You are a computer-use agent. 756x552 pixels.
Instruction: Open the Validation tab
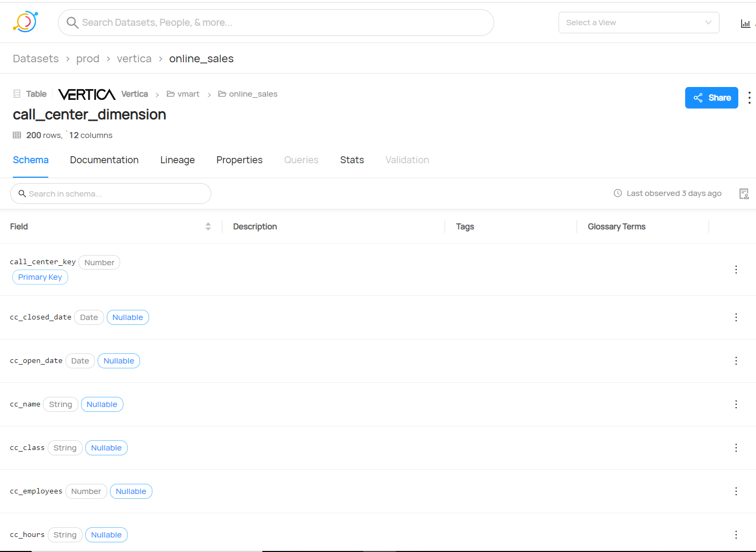407,160
